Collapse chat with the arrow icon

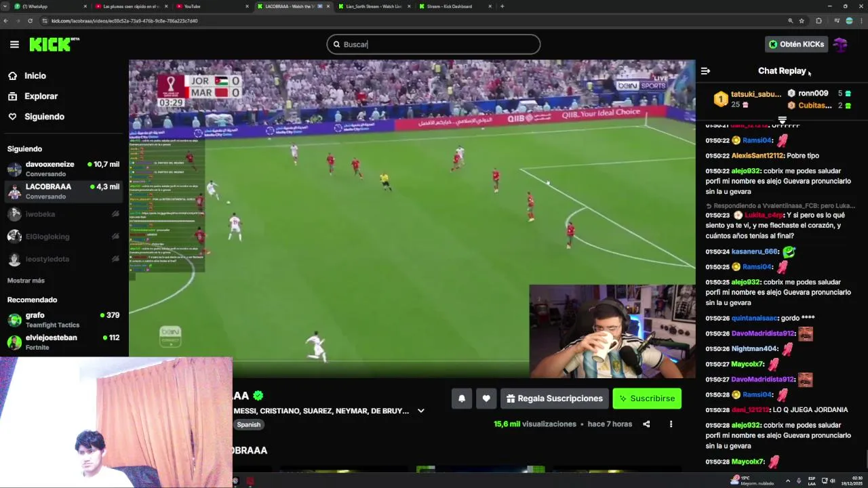tap(705, 70)
